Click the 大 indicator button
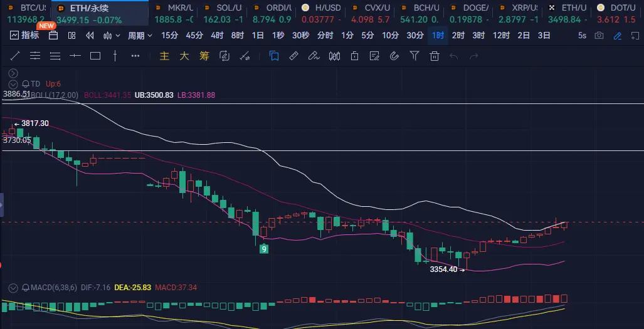 [x=184, y=56]
